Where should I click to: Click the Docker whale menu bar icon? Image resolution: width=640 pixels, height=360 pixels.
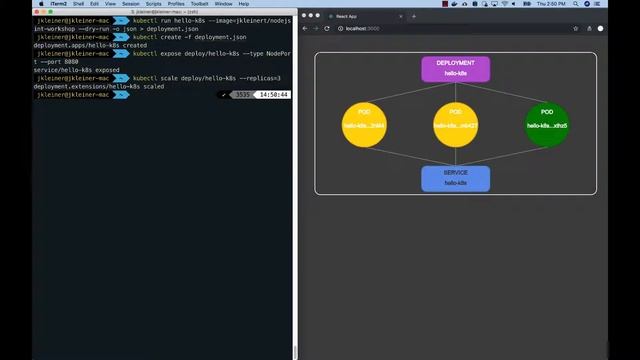454,4
